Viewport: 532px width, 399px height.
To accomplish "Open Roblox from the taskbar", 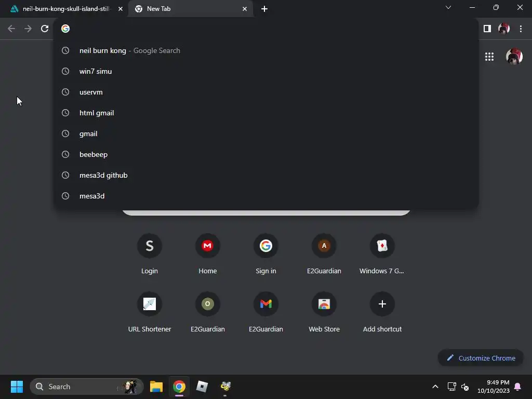I will tap(202, 387).
